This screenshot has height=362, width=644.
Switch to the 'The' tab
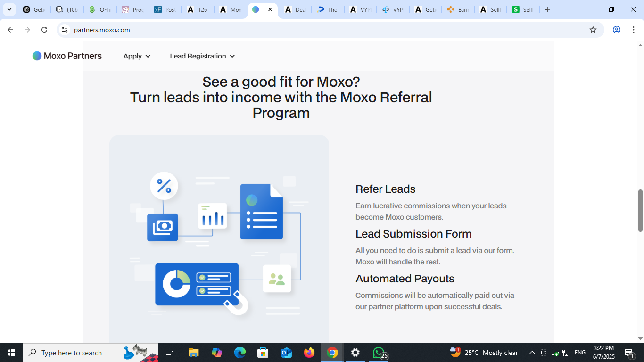pyautogui.click(x=328, y=9)
